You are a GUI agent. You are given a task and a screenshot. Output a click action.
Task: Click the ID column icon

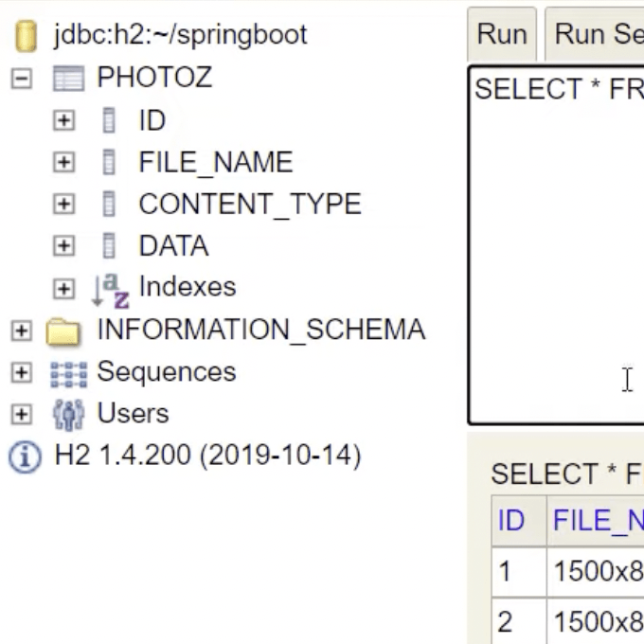[x=109, y=121]
